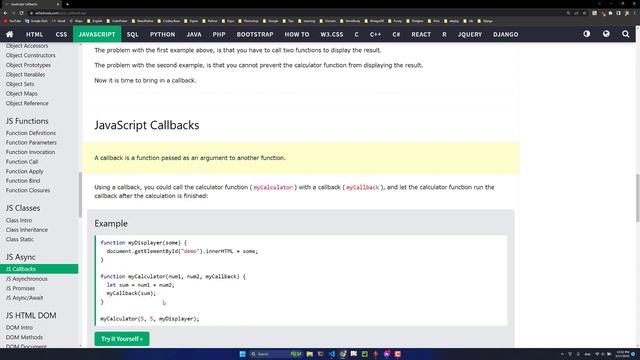The image size is (640, 360).
Task: Toggle dark mode contrast icon
Action: (x=587, y=34)
